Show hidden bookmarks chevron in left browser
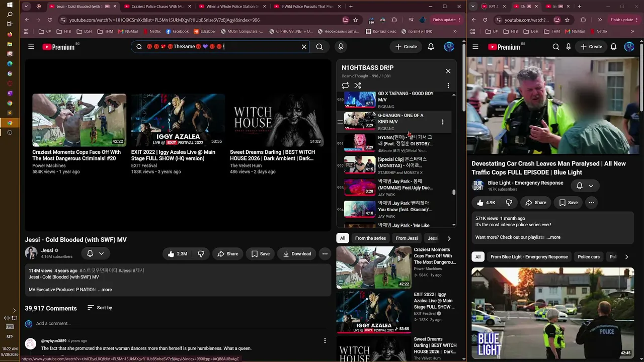The image size is (644, 362). [455, 31]
